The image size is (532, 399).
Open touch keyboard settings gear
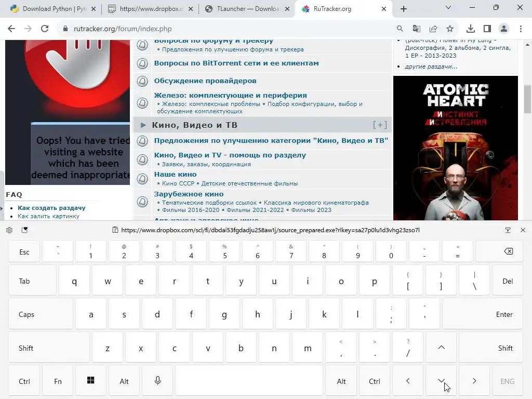pos(9,230)
